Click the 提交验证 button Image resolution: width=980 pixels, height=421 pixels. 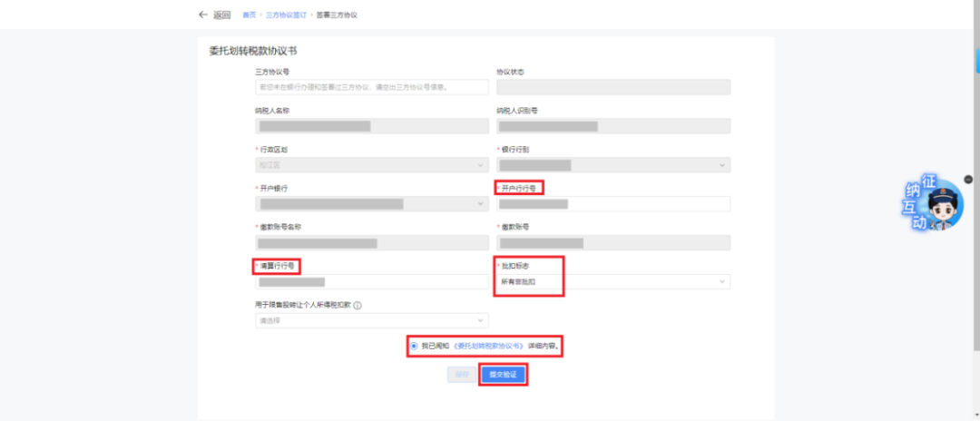coord(503,374)
